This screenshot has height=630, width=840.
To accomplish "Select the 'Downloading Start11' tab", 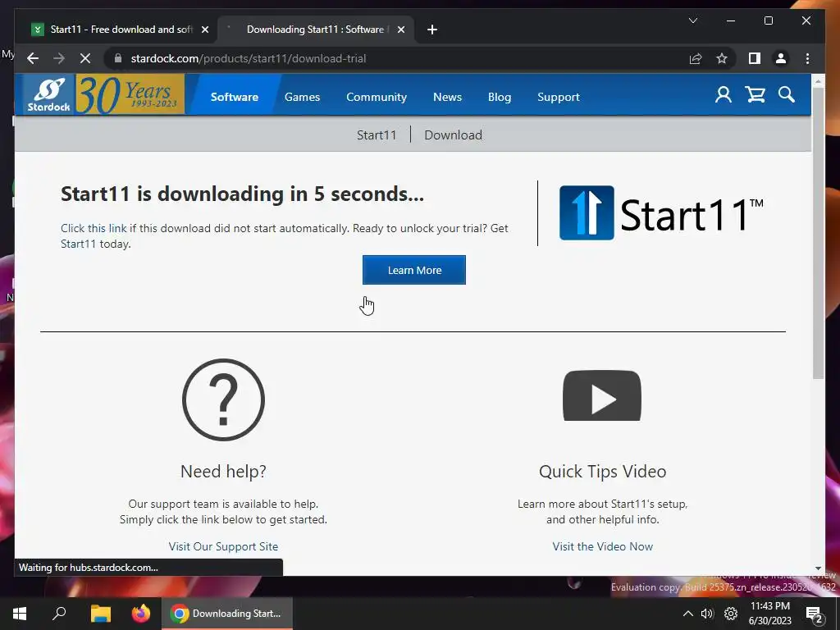I will [x=315, y=30].
